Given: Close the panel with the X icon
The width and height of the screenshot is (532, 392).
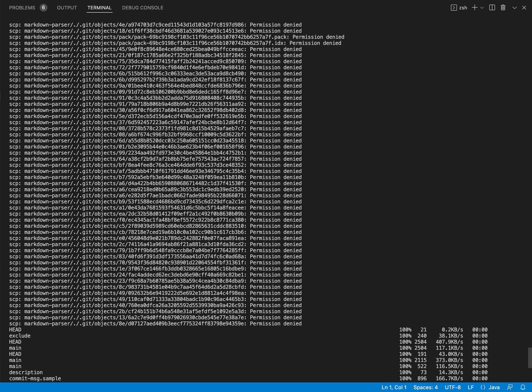Looking at the screenshot, I should click(x=524, y=8).
